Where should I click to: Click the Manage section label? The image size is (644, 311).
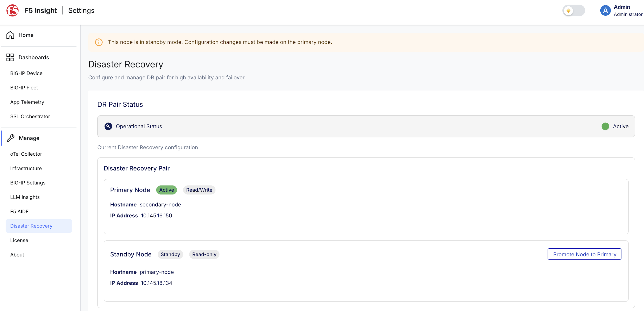pos(29,138)
